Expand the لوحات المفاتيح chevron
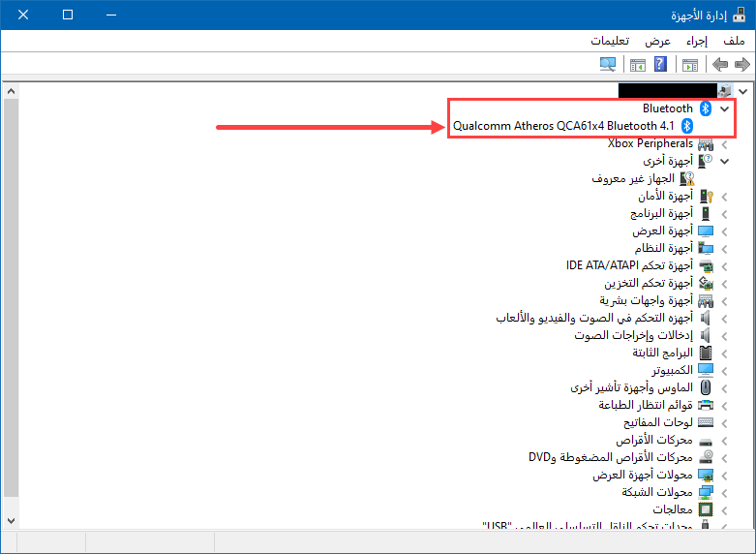 tap(724, 422)
